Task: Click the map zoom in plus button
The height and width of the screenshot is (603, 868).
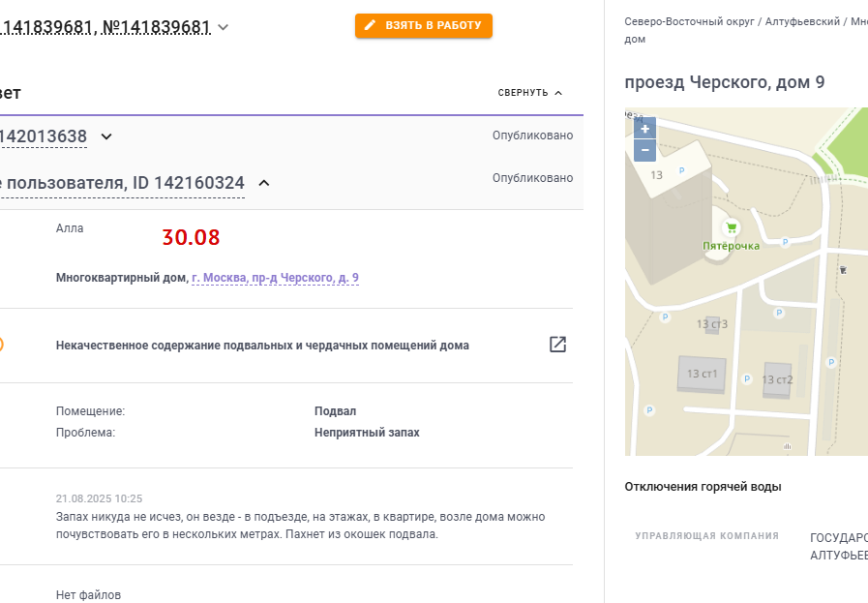Action: 644,129
